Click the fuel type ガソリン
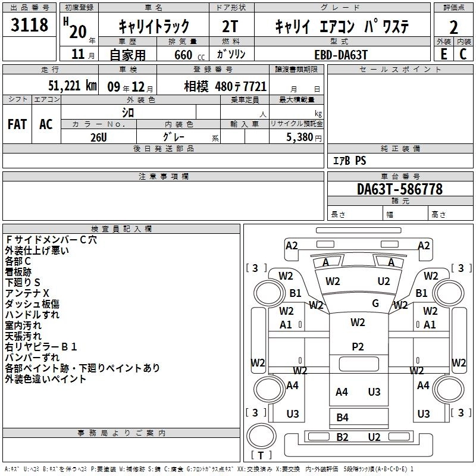476x476 pixels. click(x=231, y=54)
